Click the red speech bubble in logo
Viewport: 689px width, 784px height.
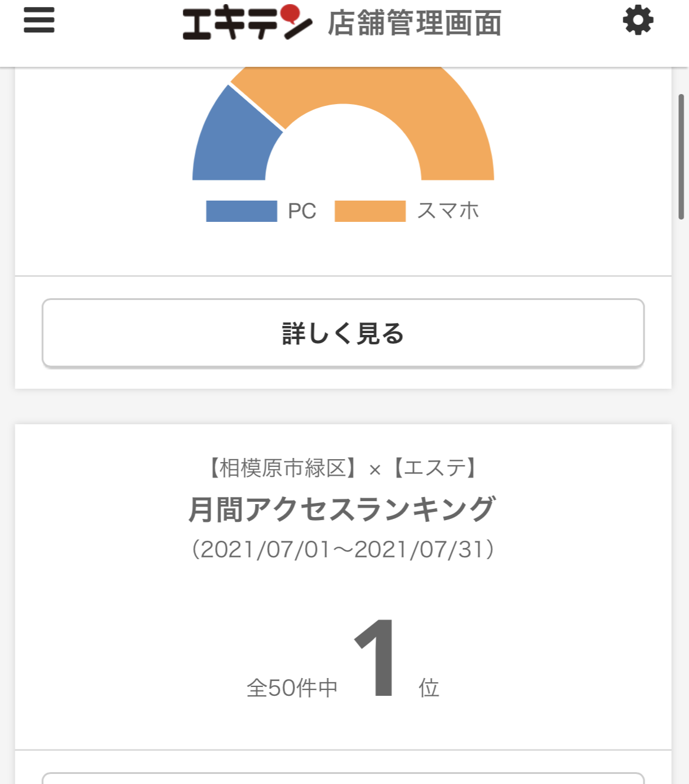pyautogui.click(x=290, y=14)
